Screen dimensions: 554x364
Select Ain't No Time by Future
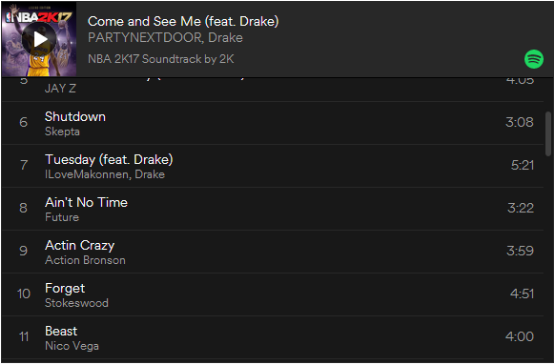coord(273,209)
